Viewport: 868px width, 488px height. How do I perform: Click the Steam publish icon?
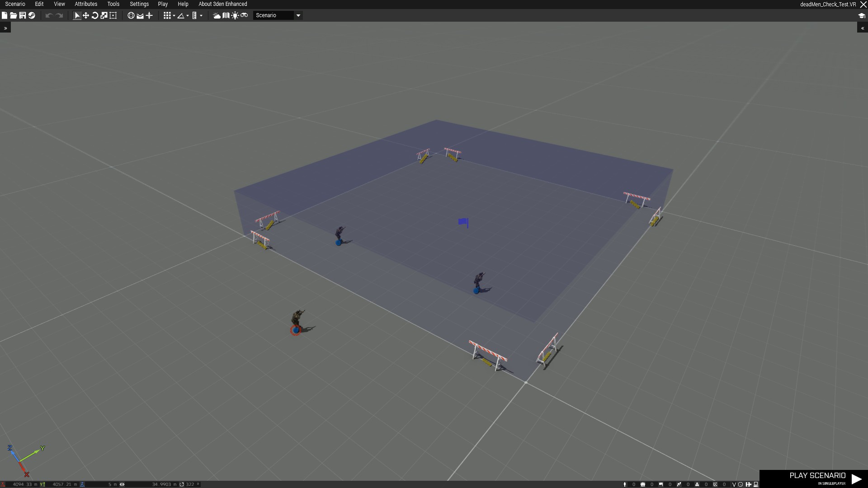point(32,15)
